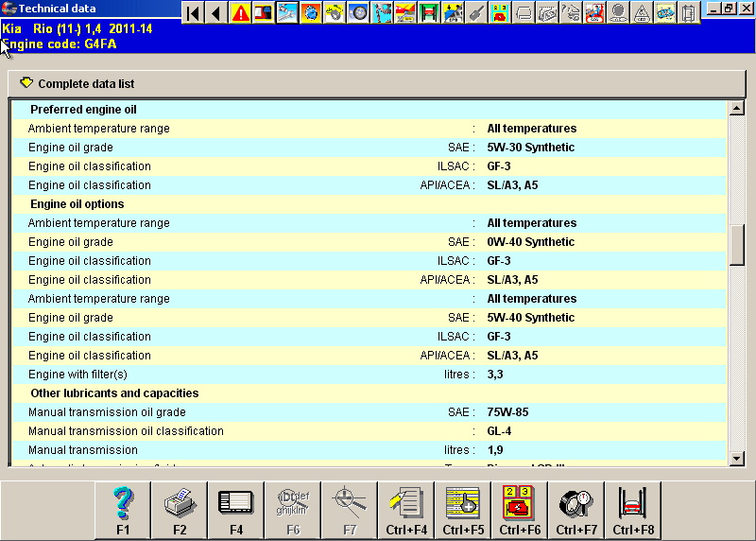Screen dimensions: 756x541
Task: Open the red warning triangle icon
Action: 240,13
